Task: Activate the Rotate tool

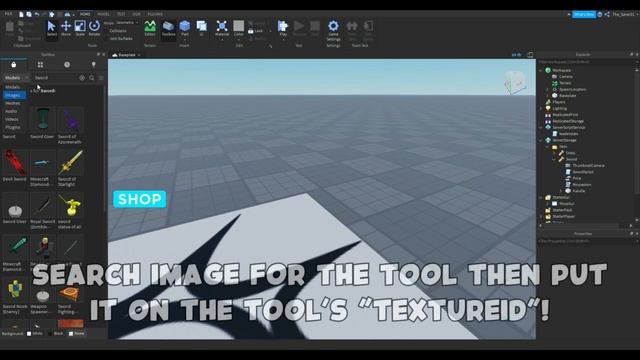Action: (94, 29)
